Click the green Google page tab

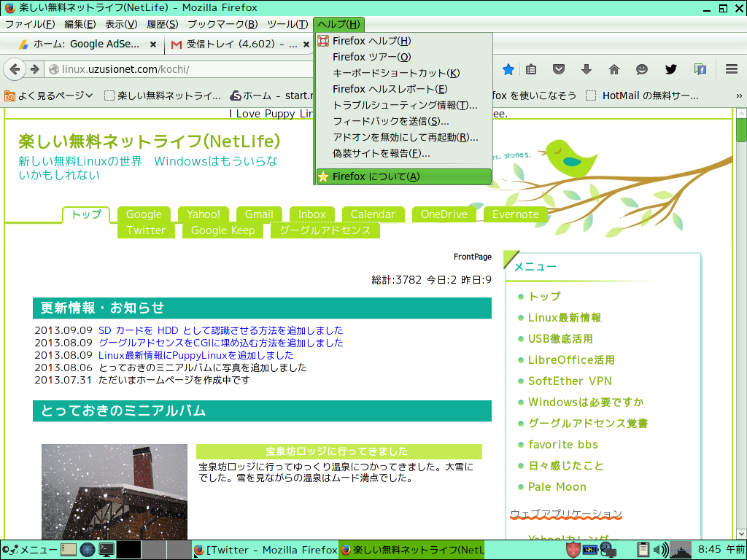coord(144,215)
